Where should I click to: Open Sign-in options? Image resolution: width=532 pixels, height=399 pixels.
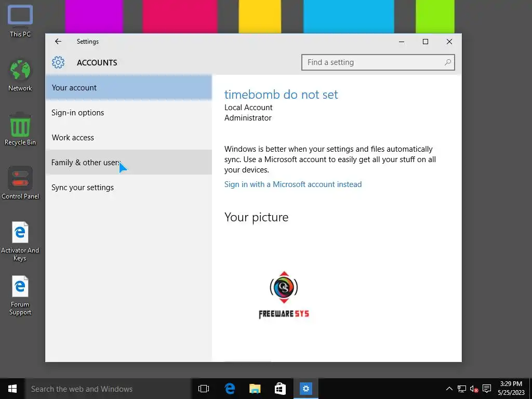pyautogui.click(x=129, y=113)
